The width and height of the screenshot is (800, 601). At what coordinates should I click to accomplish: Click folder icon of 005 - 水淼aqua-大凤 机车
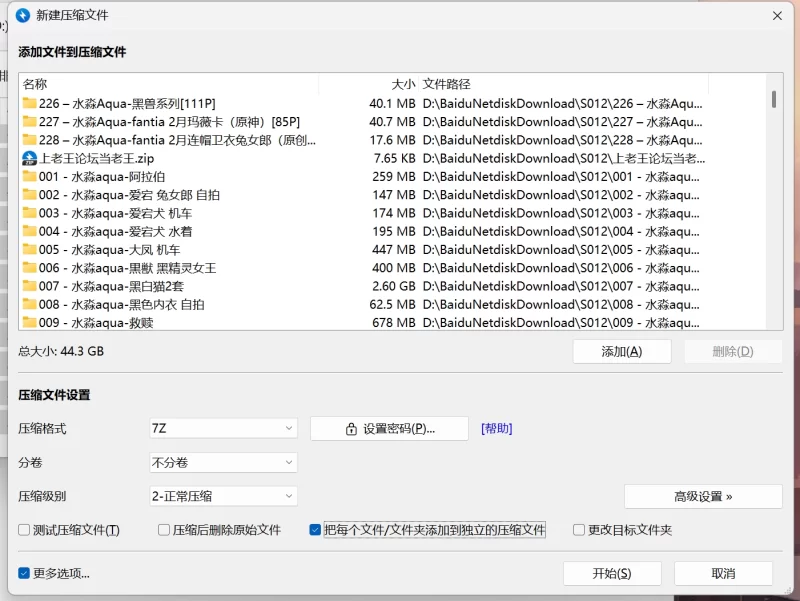pyautogui.click(x=30, y=250)
